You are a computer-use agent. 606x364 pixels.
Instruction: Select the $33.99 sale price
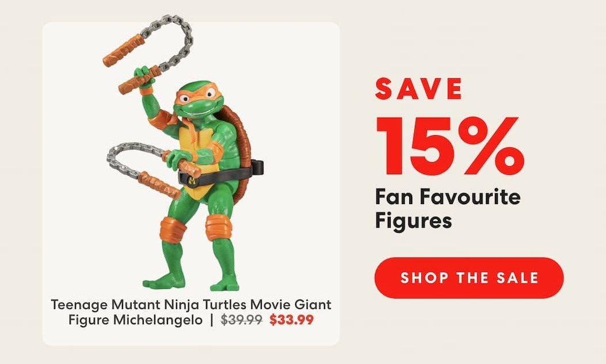[291, 320]
